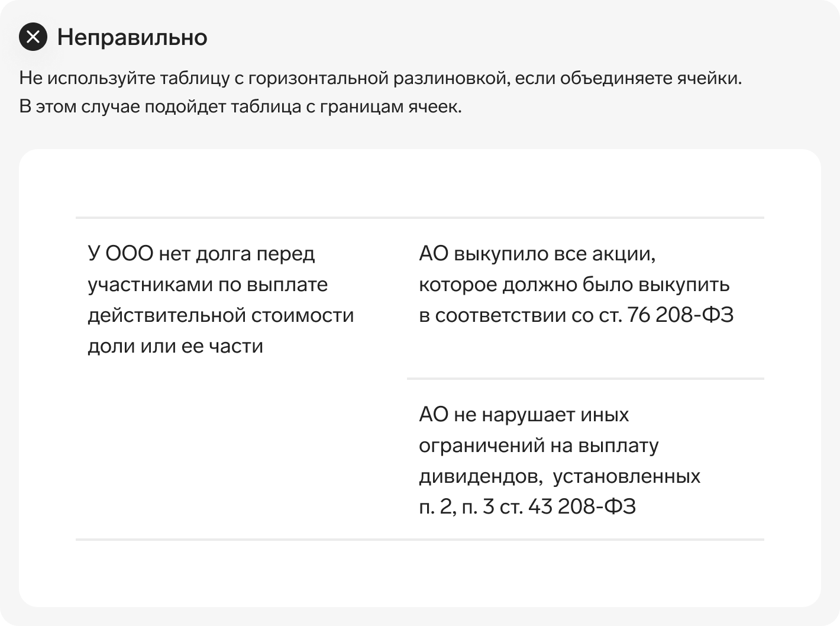840x626 pixels.
Task: Click the sentence about горизонтальной разлиновкой
Action: pos(380,78)
